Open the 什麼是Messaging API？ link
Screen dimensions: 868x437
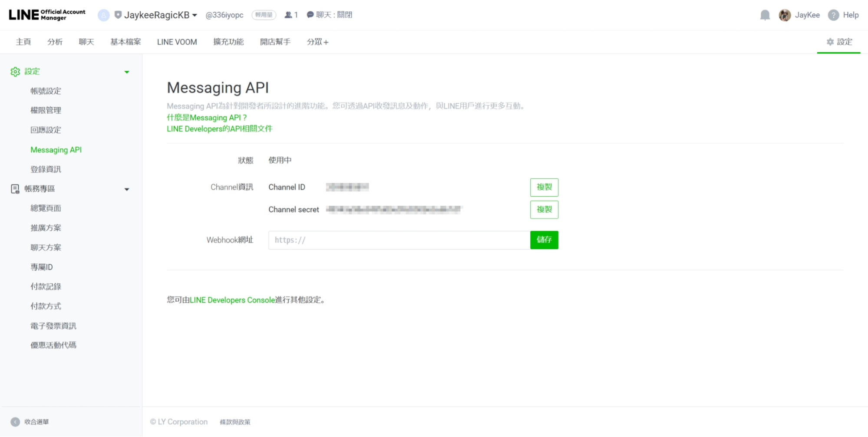tap(207, 118)
